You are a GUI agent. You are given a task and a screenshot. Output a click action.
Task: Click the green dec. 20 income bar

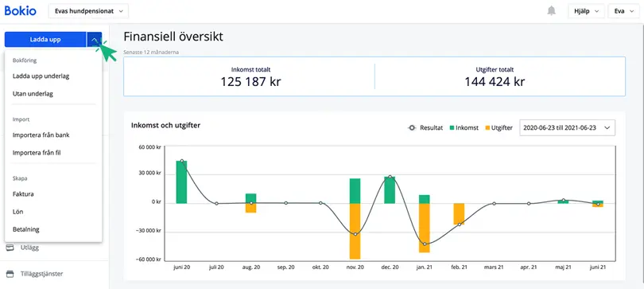point(390,190)
